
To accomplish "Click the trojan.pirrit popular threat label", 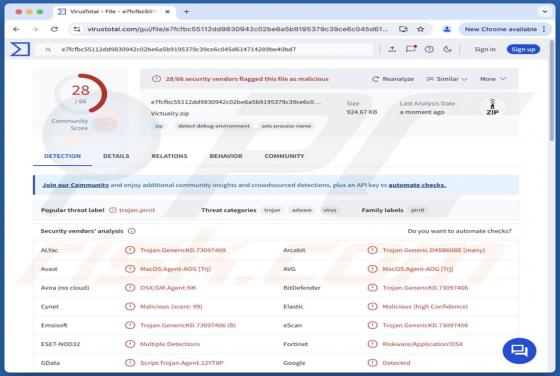I will (x=137, y=210).
